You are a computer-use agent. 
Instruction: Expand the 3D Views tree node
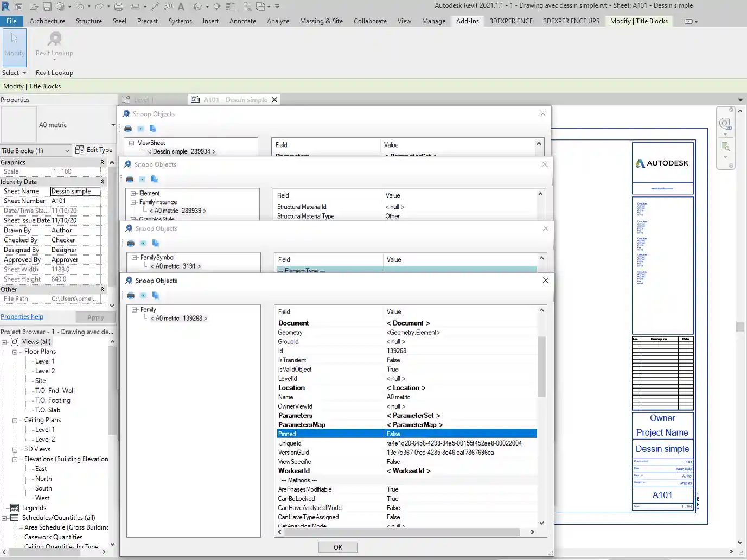pyautogui.click(x=15, y=449)
